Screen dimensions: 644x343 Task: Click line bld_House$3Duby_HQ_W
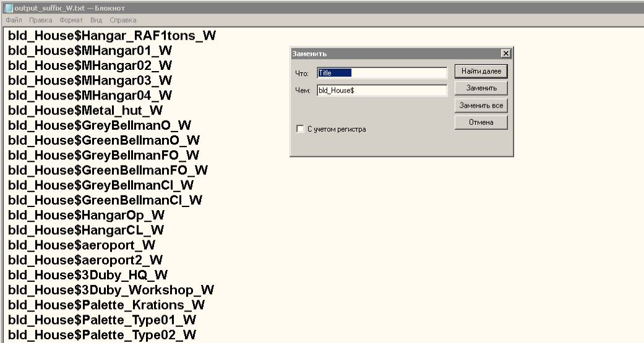88,275
